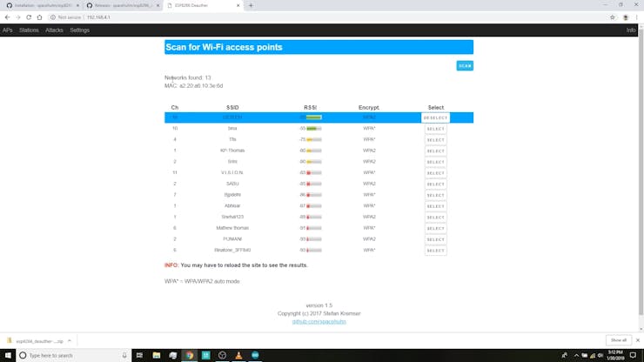Select the V.I.S.I.O.N network
This screenshot has width=644, height=362.
coord(436,173)
